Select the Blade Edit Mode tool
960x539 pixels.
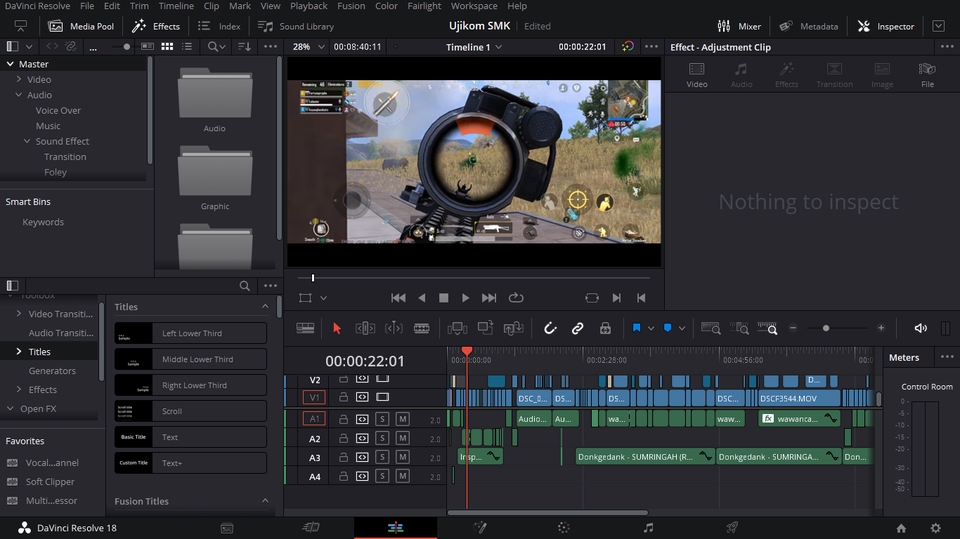(x=422, y=328)
